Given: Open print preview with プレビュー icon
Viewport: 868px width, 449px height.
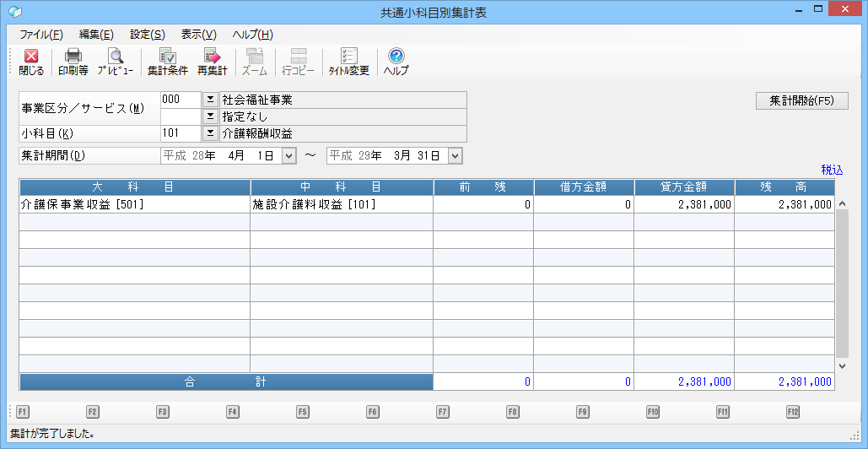Looking at the screenshot, I should coord(115,62).
